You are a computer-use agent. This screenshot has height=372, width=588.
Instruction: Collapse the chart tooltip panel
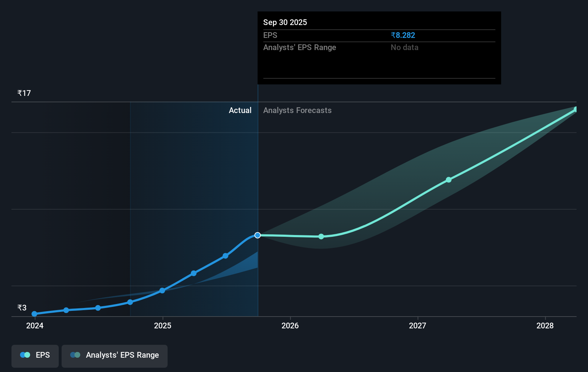coord(379,48)
